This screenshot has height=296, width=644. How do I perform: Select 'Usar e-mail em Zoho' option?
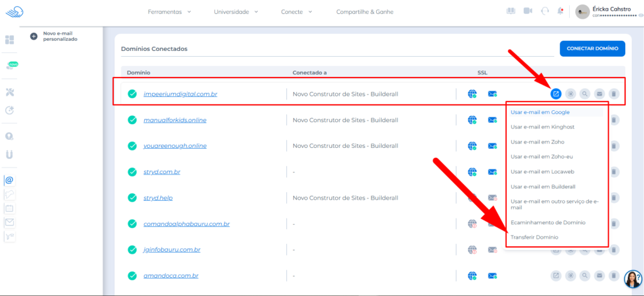(x=537, y=142)
